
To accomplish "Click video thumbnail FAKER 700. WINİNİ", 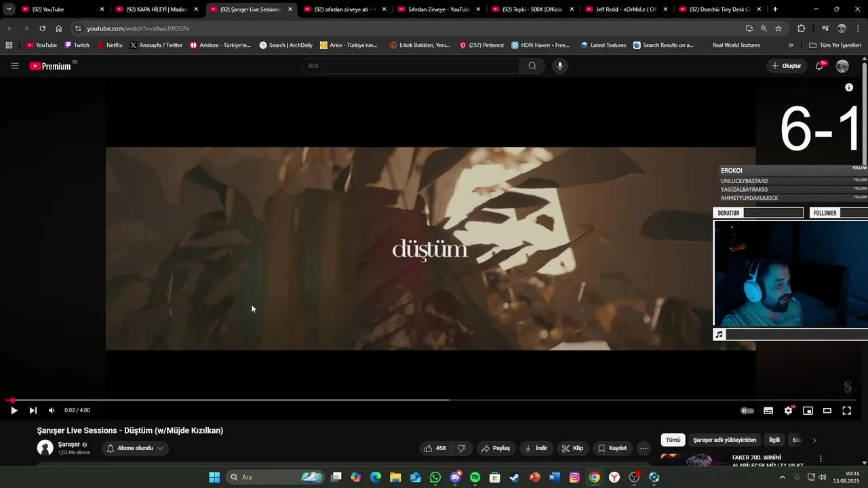I will 693,460.
